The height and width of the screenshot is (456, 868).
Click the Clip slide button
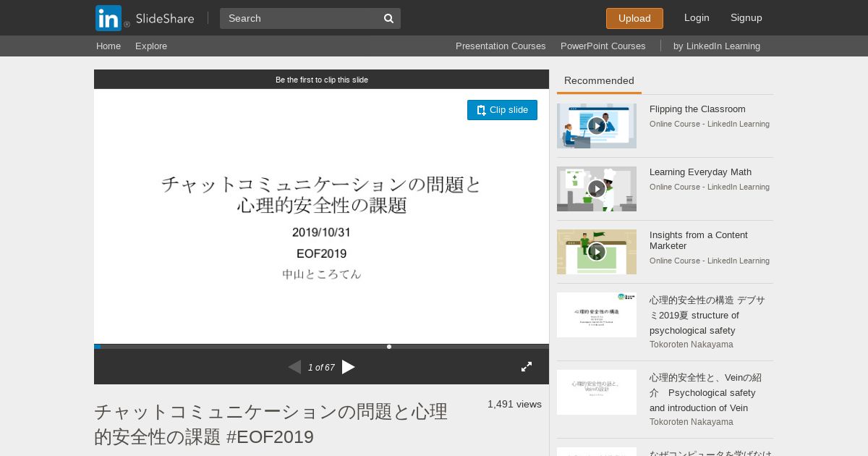click(x=502, y=110)
